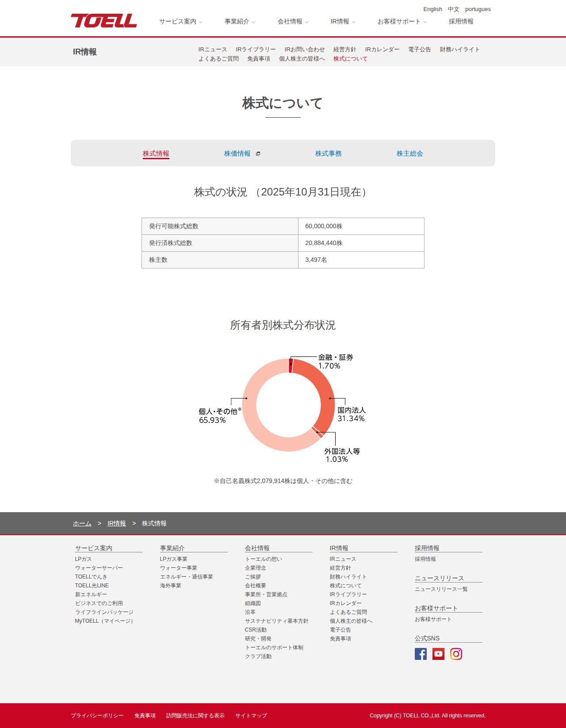This screenshot has height=728, width=566.
Task: Open LPガス事業 footer link
Action: click(174, 559)
